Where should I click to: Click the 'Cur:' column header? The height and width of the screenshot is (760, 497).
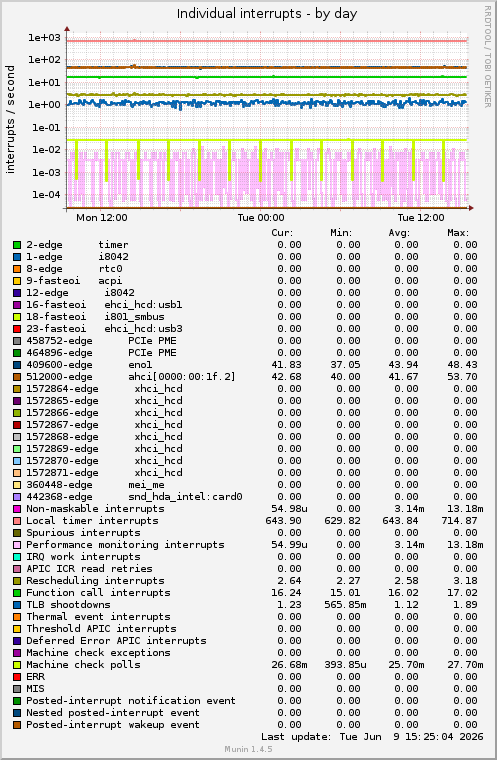(x=282, y=233)
